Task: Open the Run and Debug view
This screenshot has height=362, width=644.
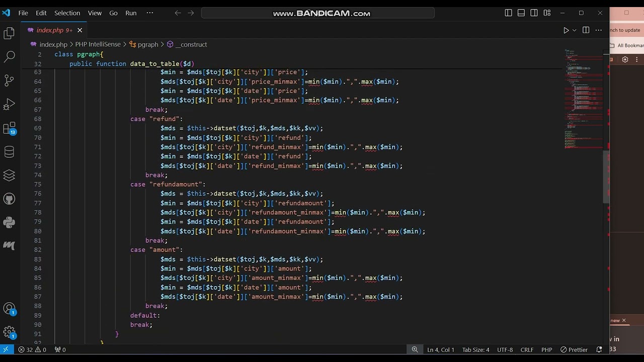Action: point(9,104)
